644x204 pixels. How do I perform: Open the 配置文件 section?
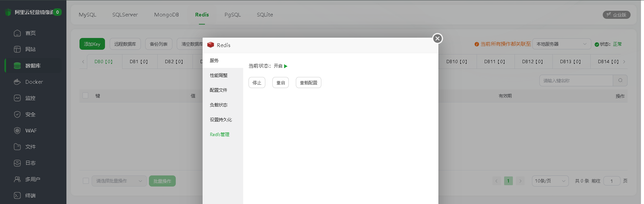(223, 90)
